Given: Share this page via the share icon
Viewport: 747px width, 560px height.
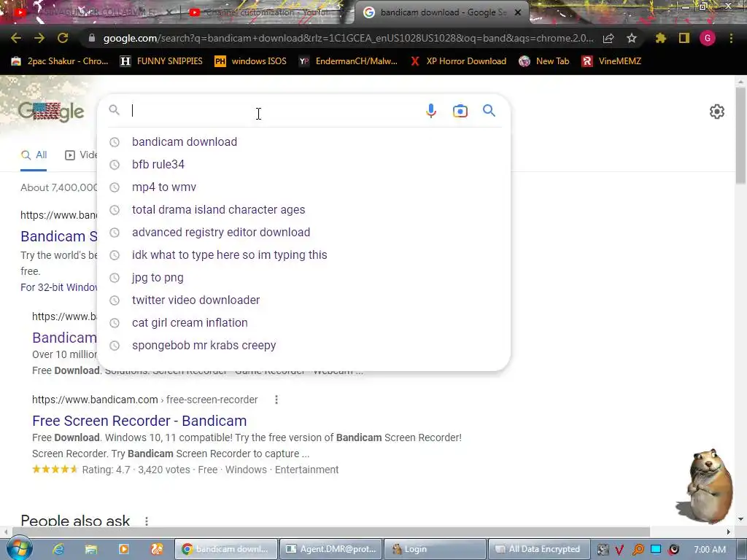Looking at the screenshot, I should pyautogui.click(x=608, y=38).
